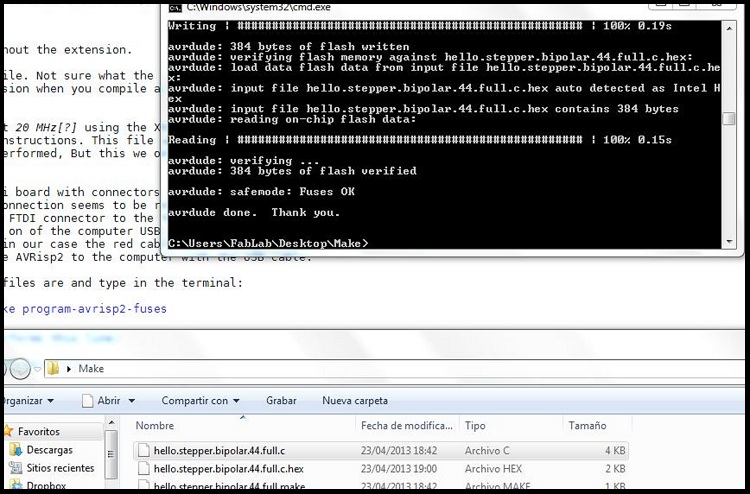The height and width of the screenshot is (494, 750).
Task: Click the cmd prompt line C:\Users\FabLab\Desktop\Make>
Action: click(x=268, y=243)
